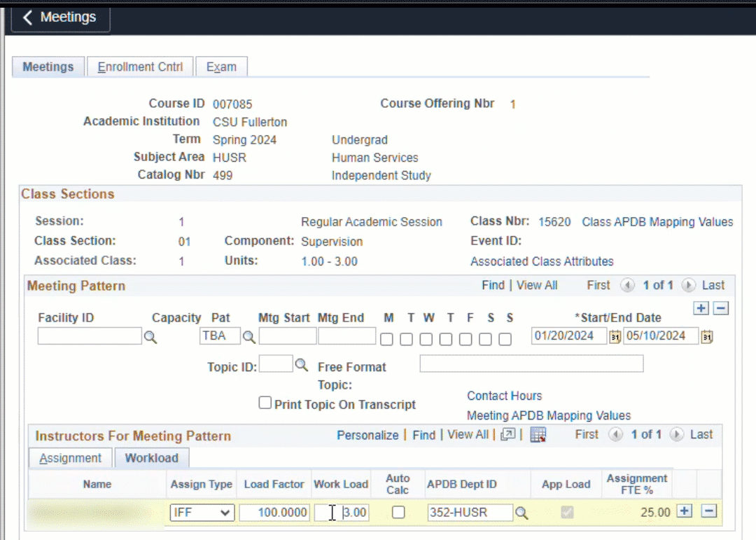
Task: Download instructors grid to spreadsheet icon
Action: 538,435
